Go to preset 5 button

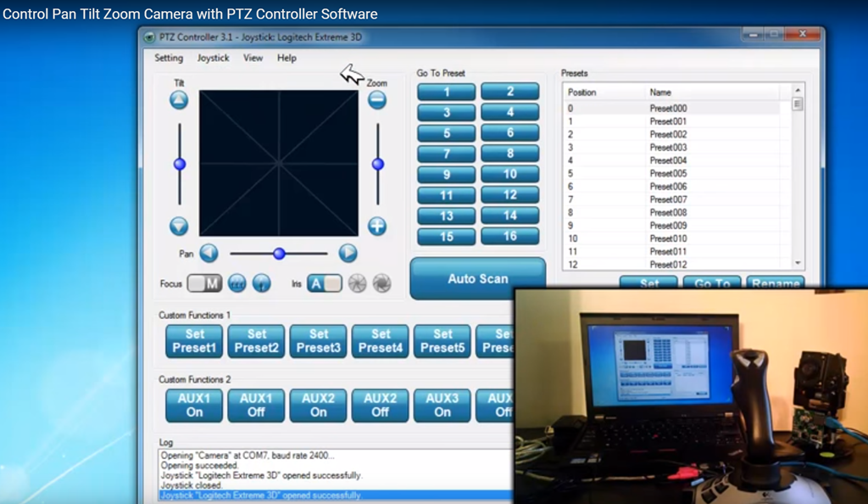[x=446, y=133]
